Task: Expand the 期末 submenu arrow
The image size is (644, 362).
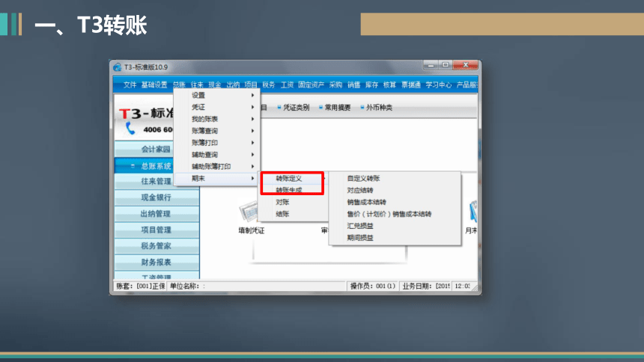Action: [x=252, y=178]
